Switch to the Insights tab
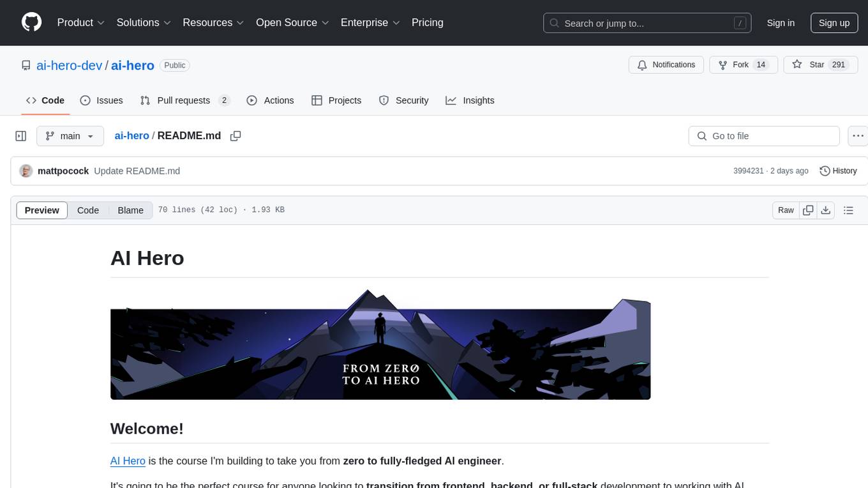 pyautogui.click(x=470, y=100)
